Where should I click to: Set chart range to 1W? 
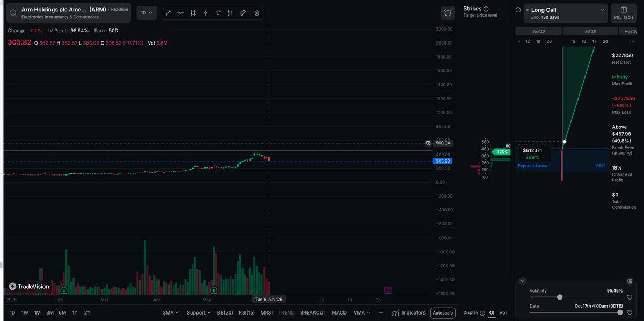(25, 313)
